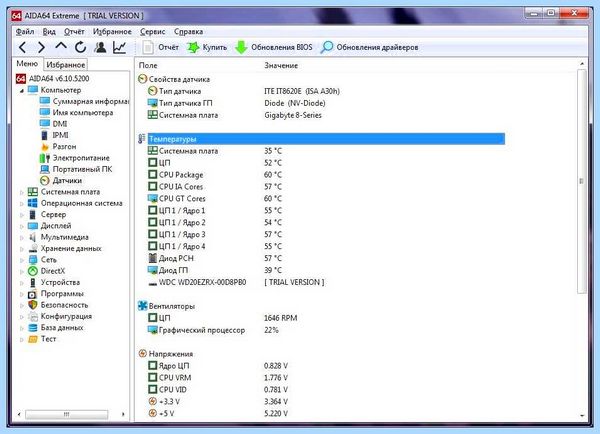Image resolution: width=600 pixels, height=434 pixels.
Task: Click the Отчёт toolbar button
Action: 160,47
